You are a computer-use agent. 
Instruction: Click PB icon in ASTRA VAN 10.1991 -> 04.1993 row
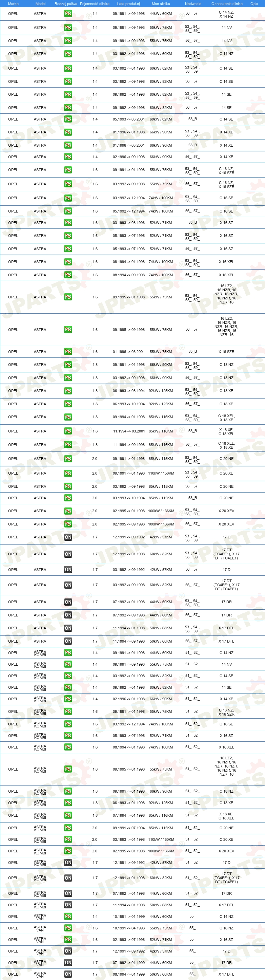coord(68,928)
